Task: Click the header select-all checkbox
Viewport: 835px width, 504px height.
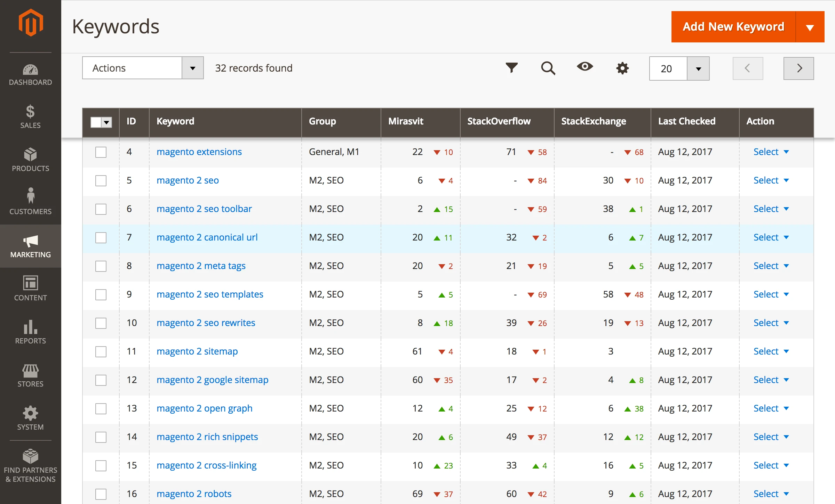Action: (x=96, y=122)
